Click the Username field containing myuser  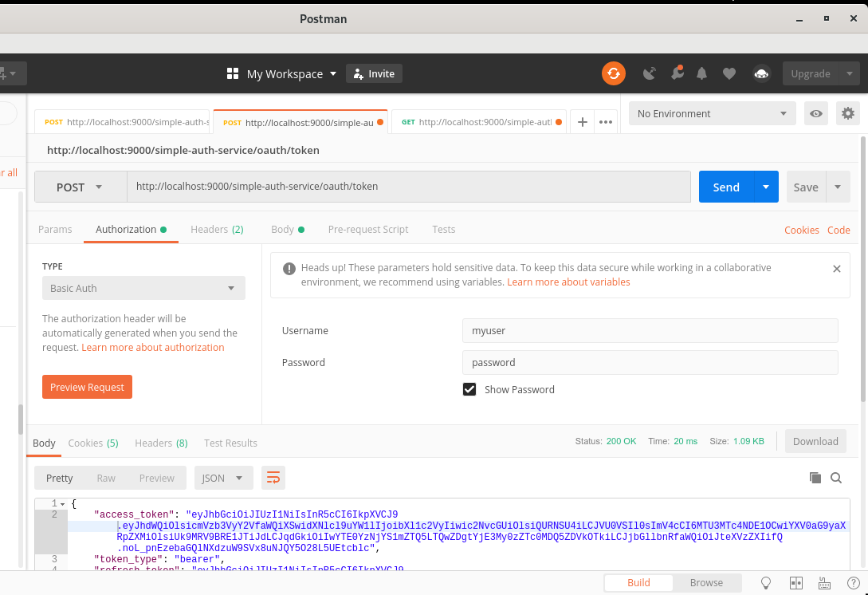point(650,331)
